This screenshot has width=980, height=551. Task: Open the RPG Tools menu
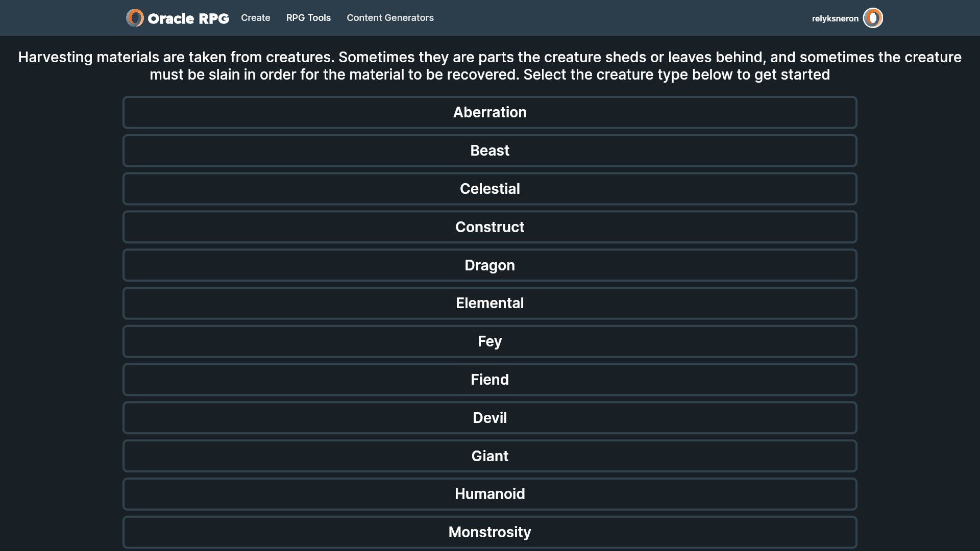tap(308, 18)
